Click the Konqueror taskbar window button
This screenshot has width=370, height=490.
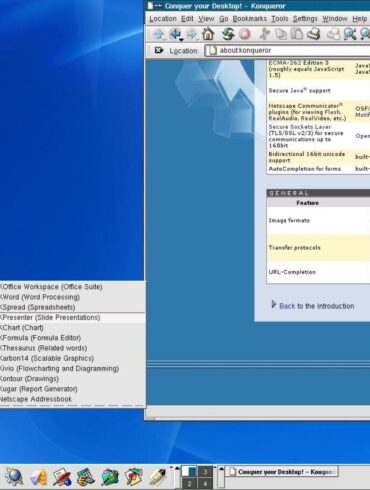click(x=282, y=472)
